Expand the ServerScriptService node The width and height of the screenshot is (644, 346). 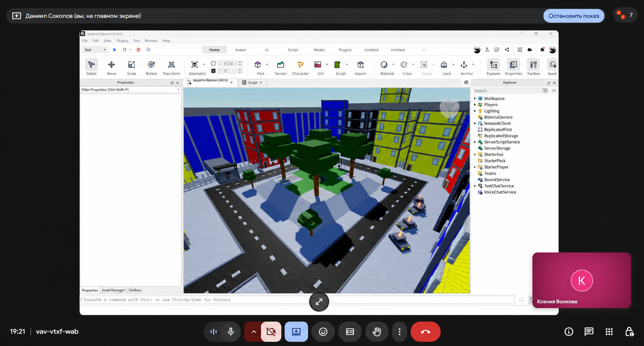[x=475, y=142]
